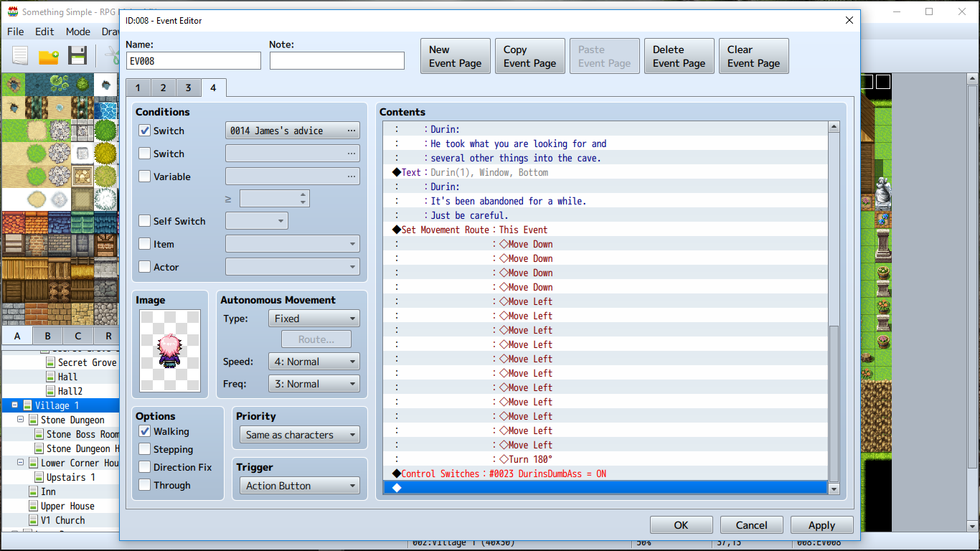Enable the Direction Fix checkbox
Viewport: 980px width, 551px height.
(144, 467)
